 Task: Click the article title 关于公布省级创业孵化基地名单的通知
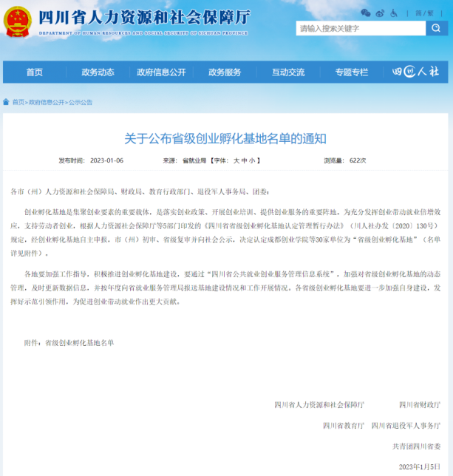(x=225, y=139)
